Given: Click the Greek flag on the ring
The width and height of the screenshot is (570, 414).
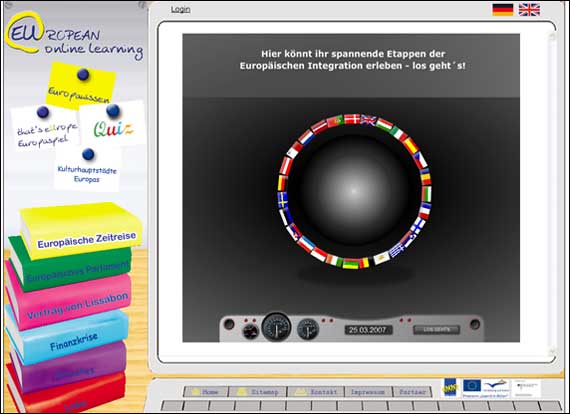Looking at the screenshot, I should click(x=397, y=250).
